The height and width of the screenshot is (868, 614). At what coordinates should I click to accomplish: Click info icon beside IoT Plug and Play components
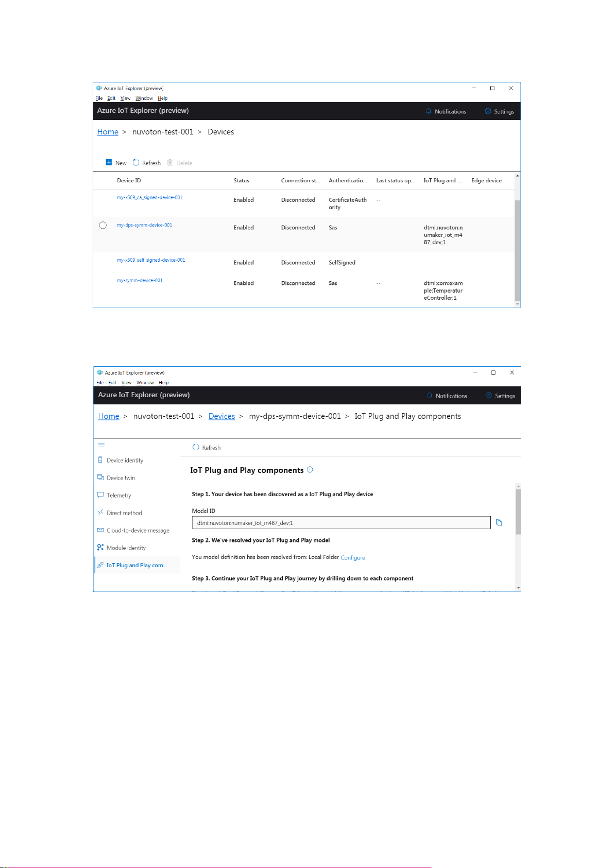[310, 469]
